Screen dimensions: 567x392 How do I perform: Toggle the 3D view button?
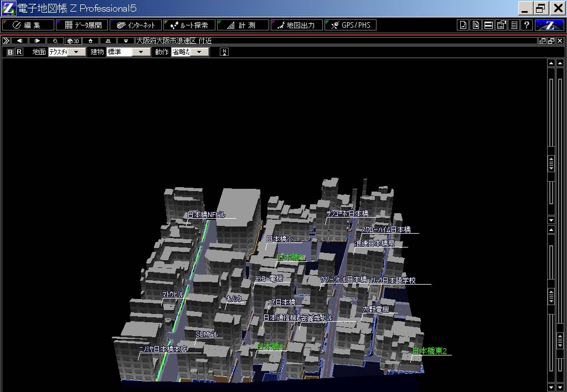pyautogui.click(x=73, y=41)
